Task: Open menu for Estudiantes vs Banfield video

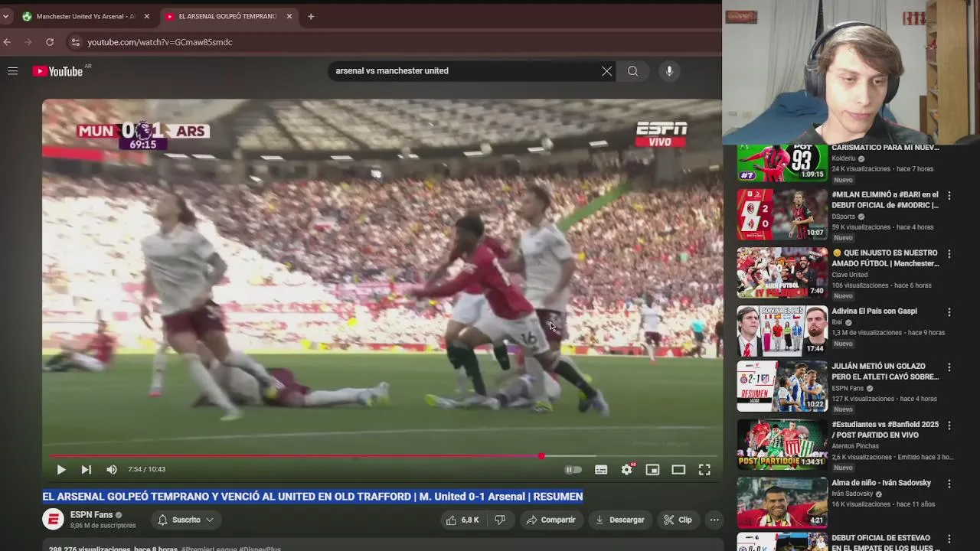Action: tap(949, 425)
